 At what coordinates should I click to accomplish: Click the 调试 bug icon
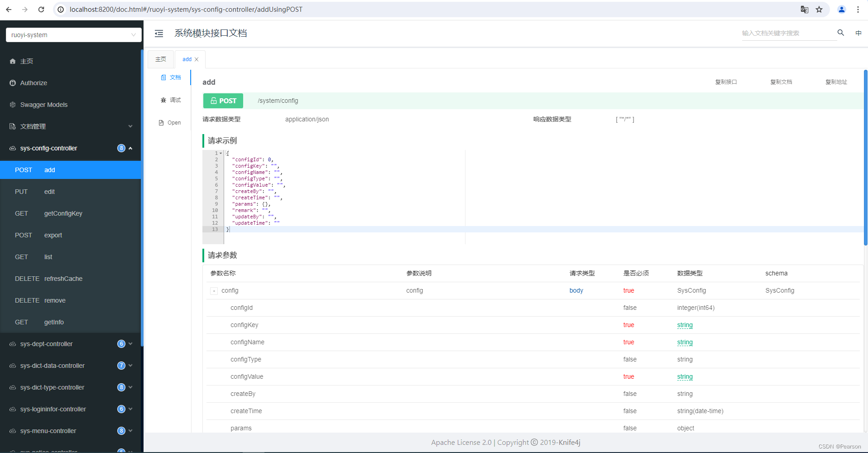click(163, 100)
